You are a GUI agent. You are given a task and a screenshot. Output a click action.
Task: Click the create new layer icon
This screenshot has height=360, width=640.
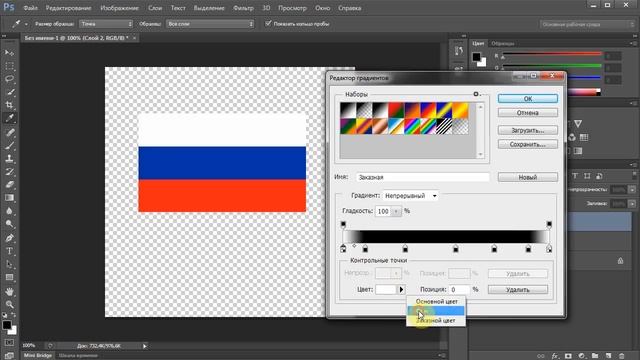(x=609, y=356)
